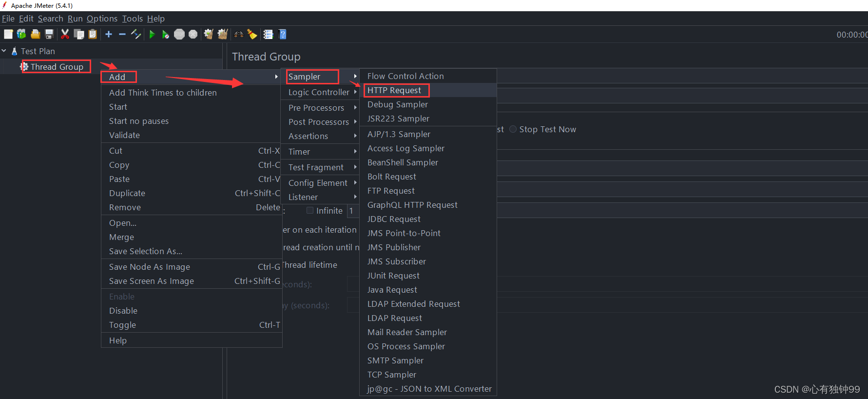Click Save Node As Image entry
Viewport: 868px width, 399px height.
pos(192,267)
